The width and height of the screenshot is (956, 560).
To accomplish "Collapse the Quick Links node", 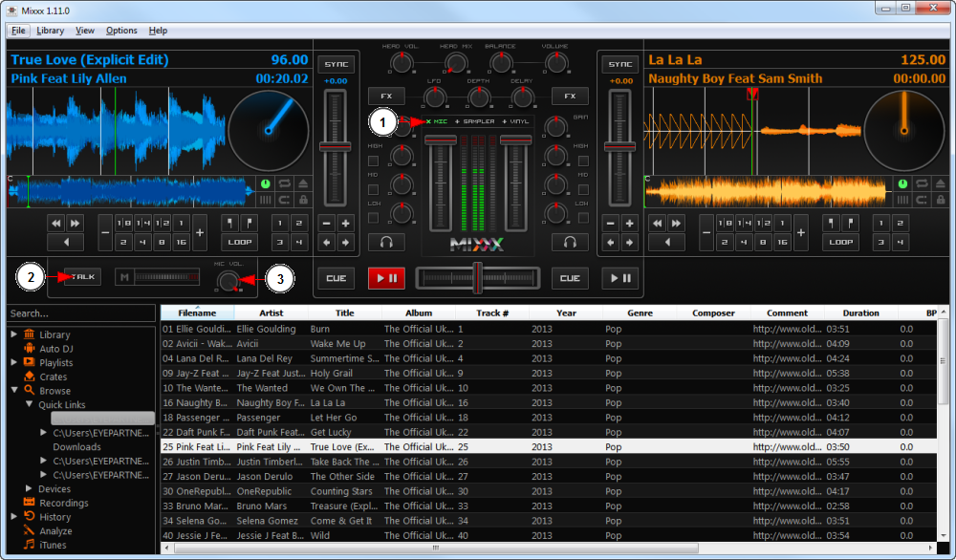I will click(x=29, y=404).
